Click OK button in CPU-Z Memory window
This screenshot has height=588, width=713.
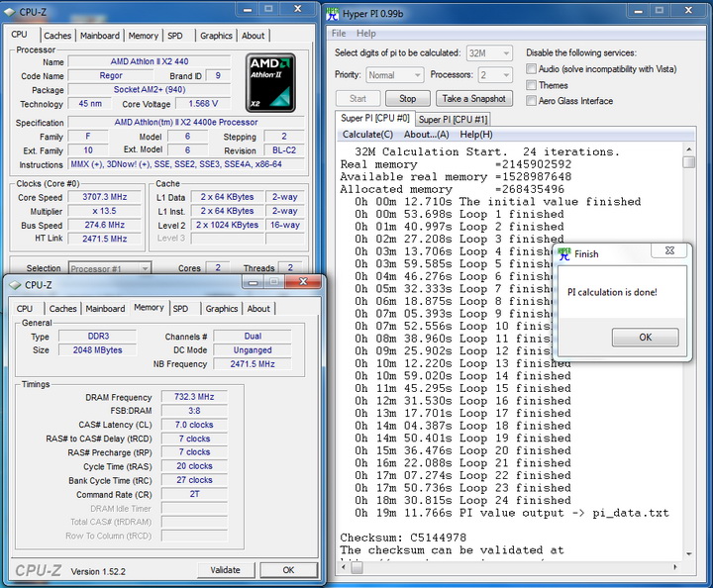(288, 570)
